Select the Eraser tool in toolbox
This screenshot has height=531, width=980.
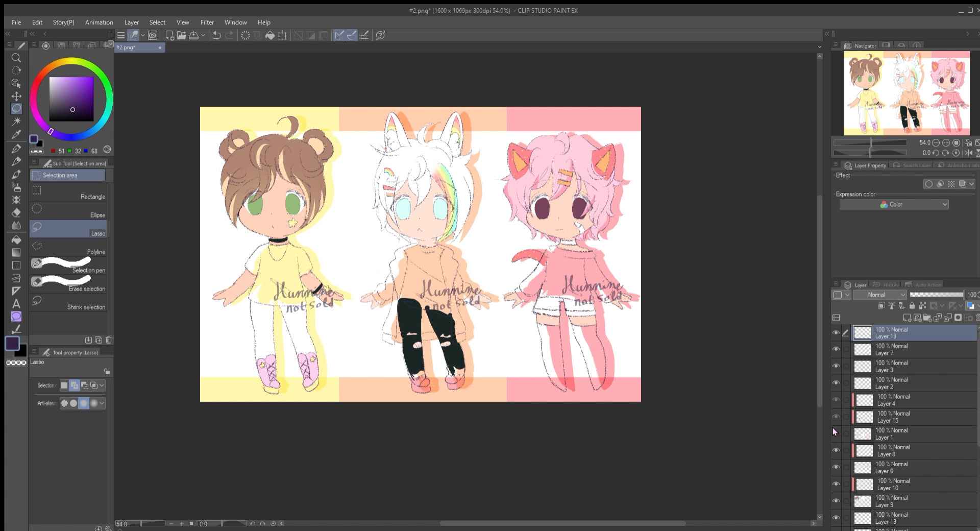(16, 212)
